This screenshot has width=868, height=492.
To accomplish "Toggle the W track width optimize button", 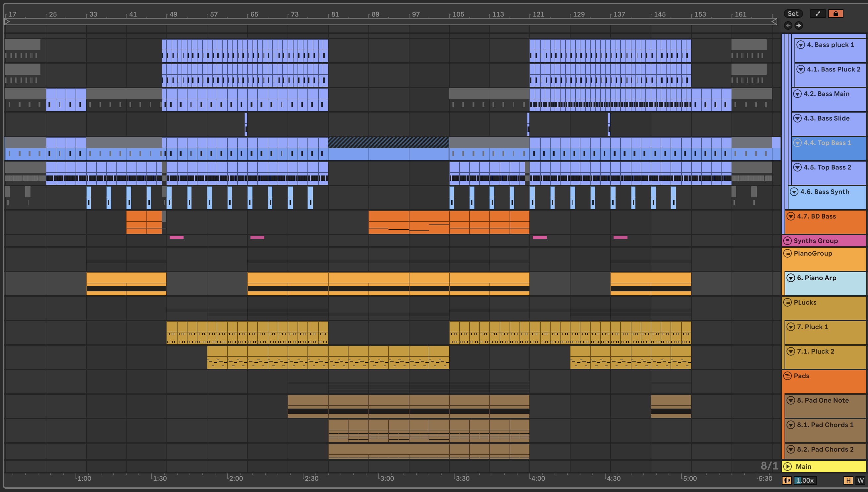I will point(860,480).
